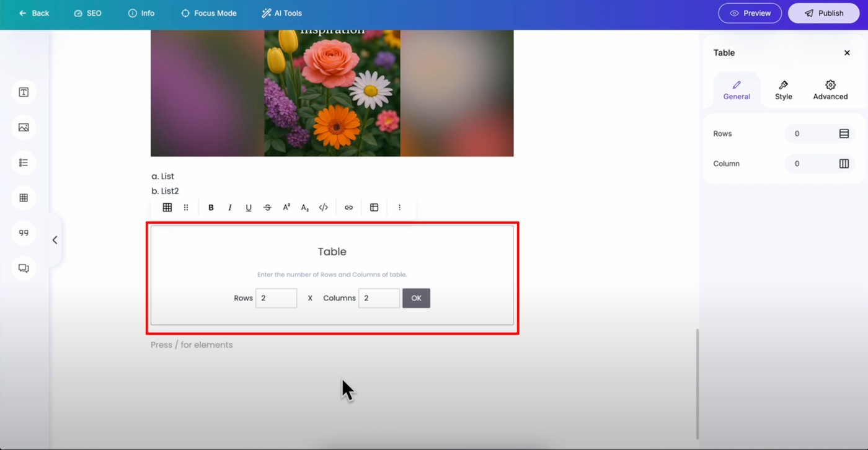Switch to the Style tab
Image resolution: width=868 pixels, height=450 pixels.
(x=784, y=90)
